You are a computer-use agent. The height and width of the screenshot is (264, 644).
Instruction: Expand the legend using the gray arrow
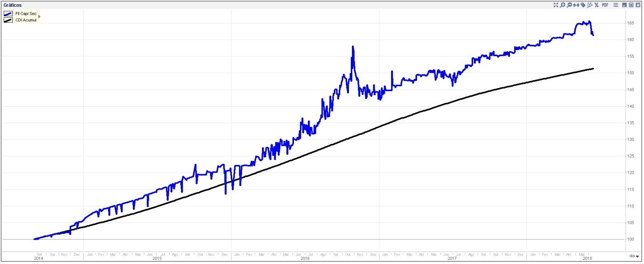[x=39, y=17]
